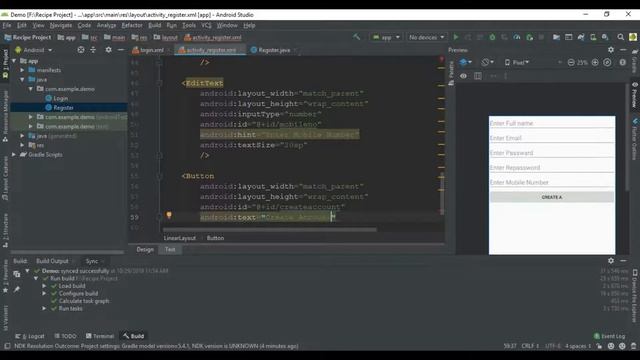Toggle blueprint columns icon in Preview toolbar
The width and height of the screenshot is (640, 360).
click(x=478, y=76)
